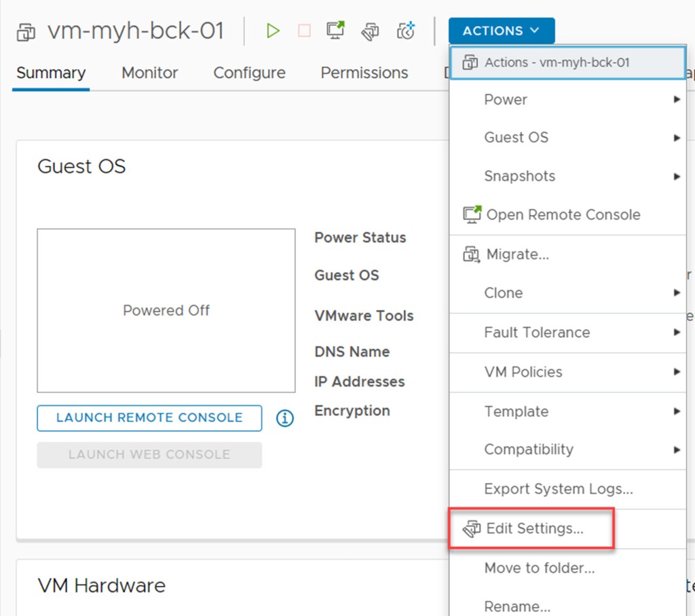Click the info icon beside Launch Remote Console
The image size is (695, 616).
pyautogui.click(x=285, y=419)
